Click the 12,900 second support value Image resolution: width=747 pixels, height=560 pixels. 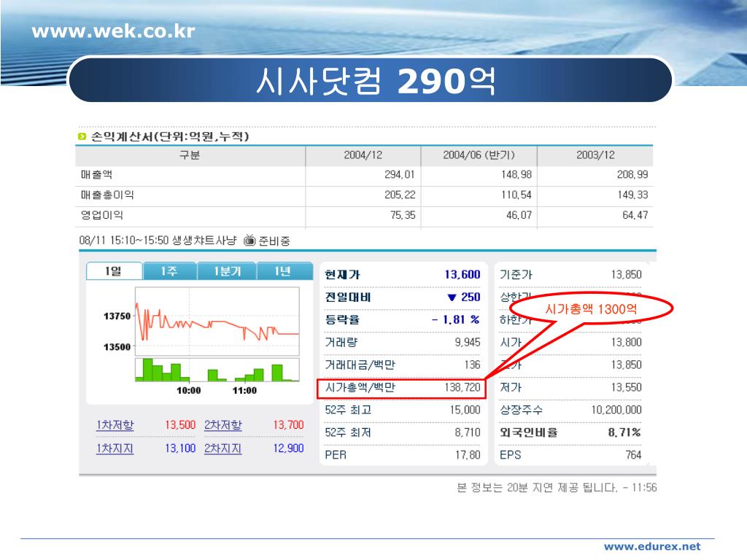coord(288,448)
